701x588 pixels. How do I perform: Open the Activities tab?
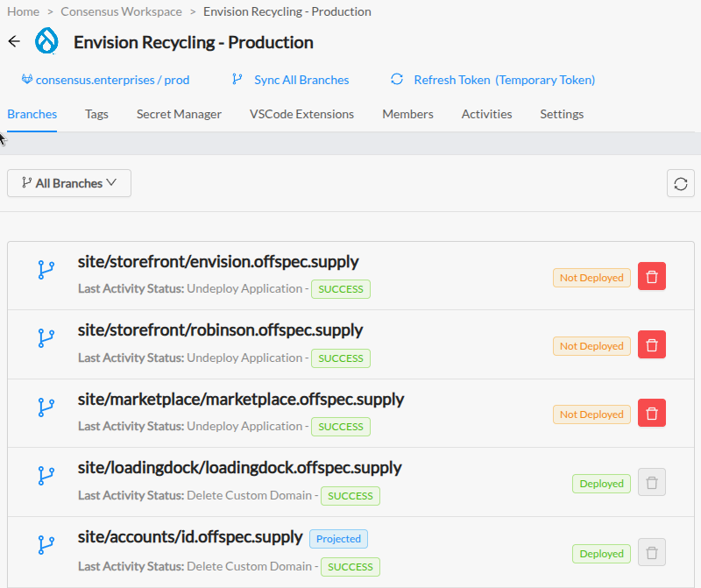click(x=486, y=115)
